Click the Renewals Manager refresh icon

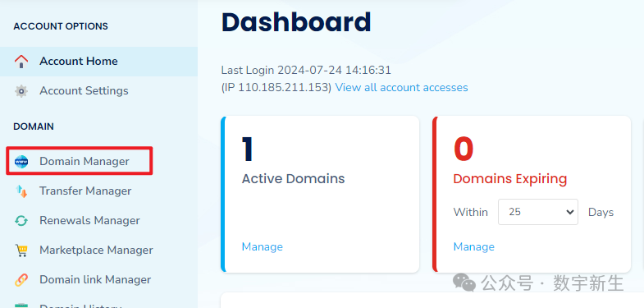coord(21,221)
